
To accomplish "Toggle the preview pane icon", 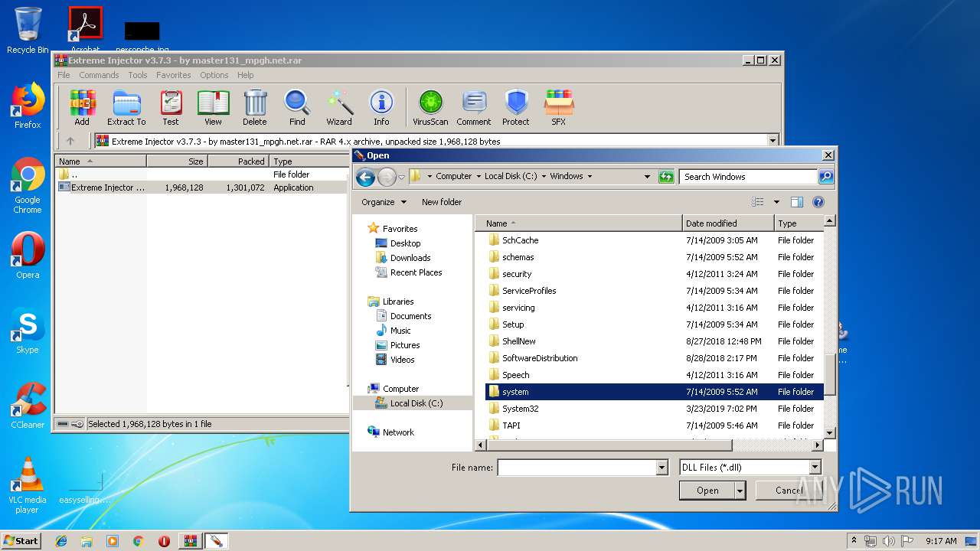I will [797, 202].
